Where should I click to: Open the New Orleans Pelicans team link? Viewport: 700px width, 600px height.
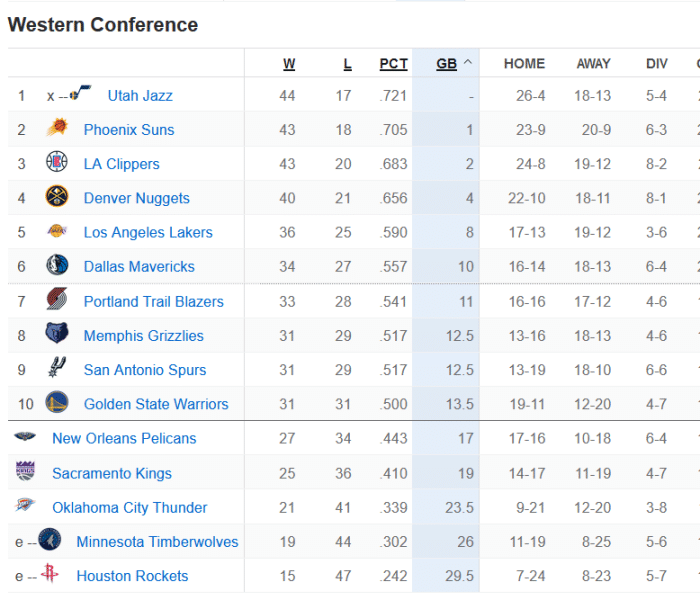pyautogui.click(x=124, y=438)
